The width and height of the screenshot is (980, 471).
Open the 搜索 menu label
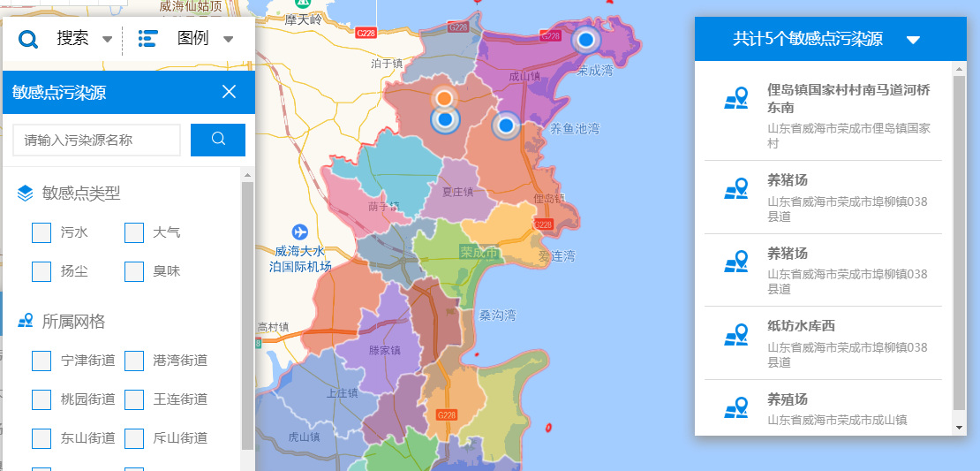click(72, 39)
